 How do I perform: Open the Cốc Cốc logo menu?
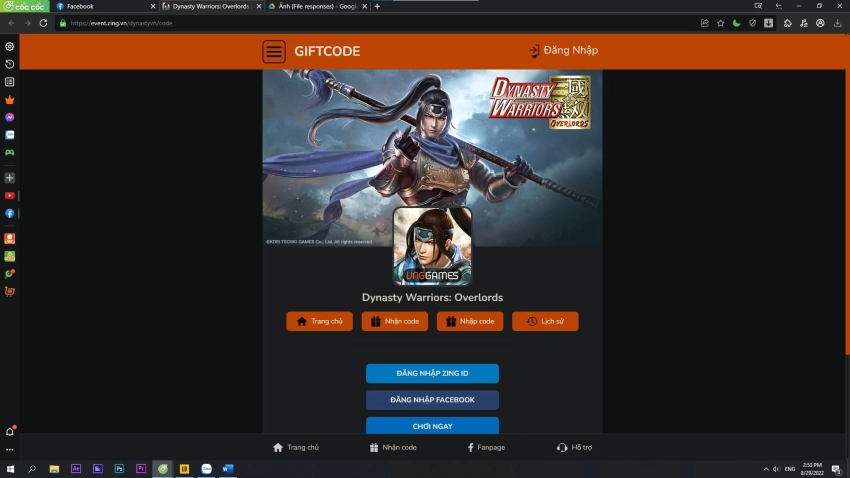(24, 7)
